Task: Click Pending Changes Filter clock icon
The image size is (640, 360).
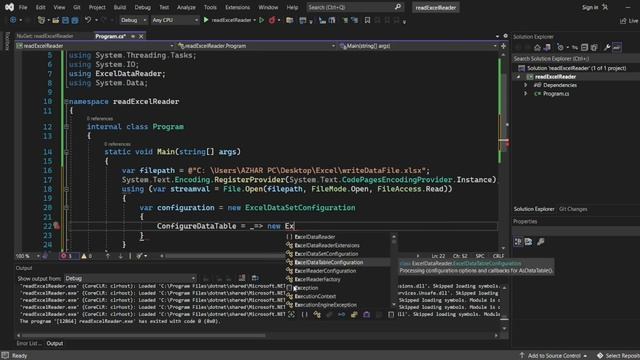Action: coord(560,48)
